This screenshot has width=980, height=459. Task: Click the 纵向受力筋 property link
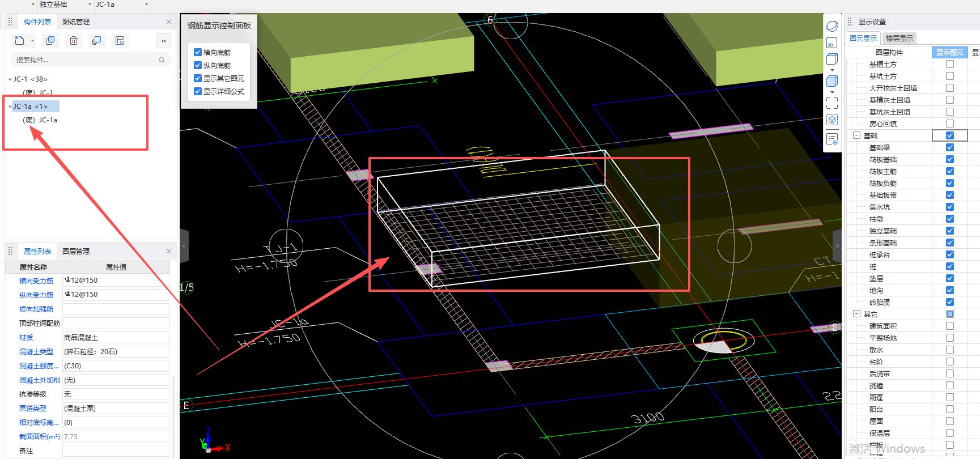[36, 295]
